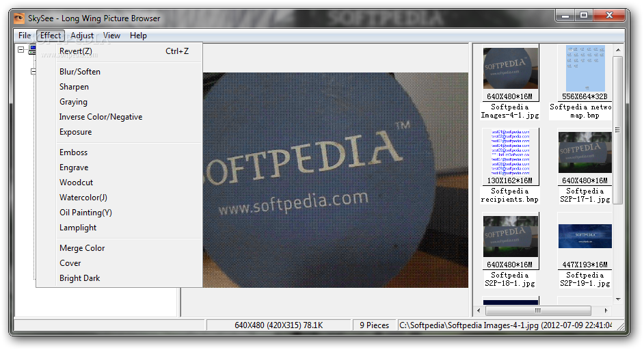
Task: Select Watercolor(J) effect
Action: [119, 198]
